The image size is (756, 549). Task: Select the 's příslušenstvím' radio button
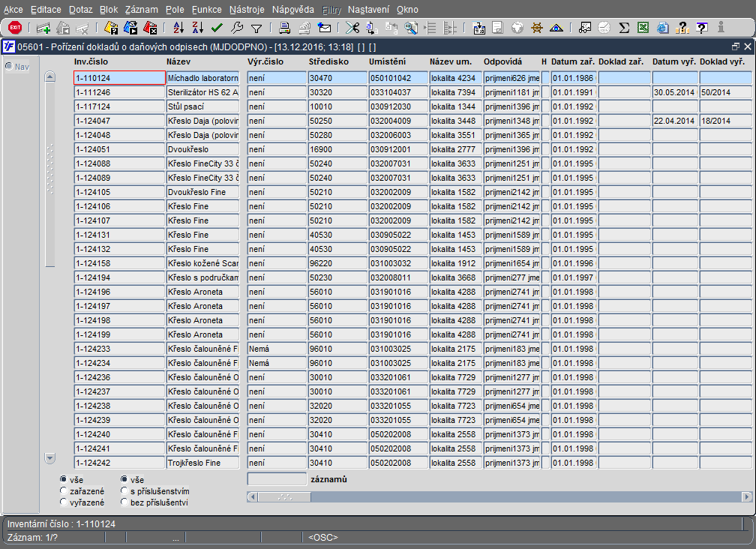pyautogui.click(x=124, y=491)
